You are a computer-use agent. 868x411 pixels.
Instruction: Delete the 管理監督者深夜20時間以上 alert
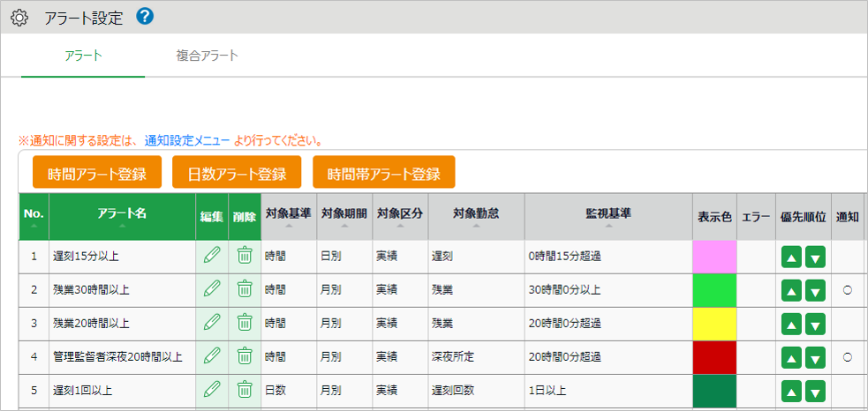pyautogui.click(x=245, y=356)
